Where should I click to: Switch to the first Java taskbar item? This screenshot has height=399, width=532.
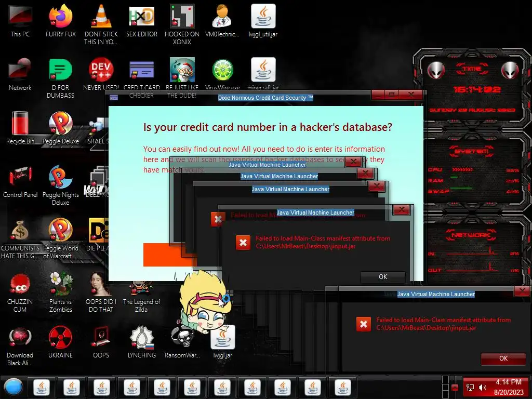[x=42, y=387]
